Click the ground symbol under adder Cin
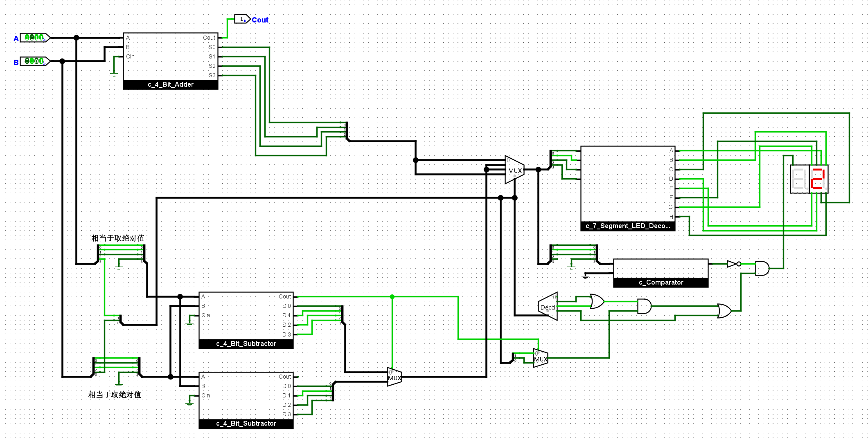 coord(114,74)
